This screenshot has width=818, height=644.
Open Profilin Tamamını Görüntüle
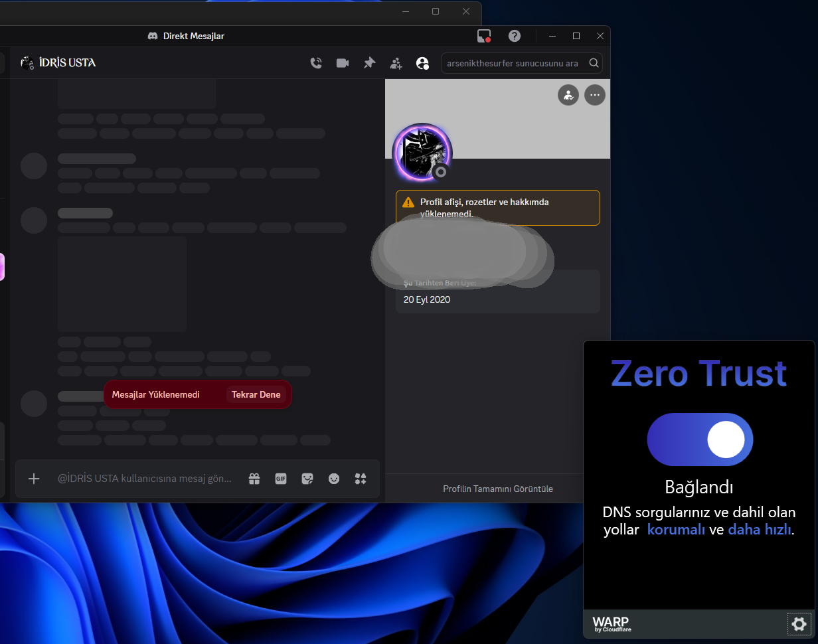(497, 489)
